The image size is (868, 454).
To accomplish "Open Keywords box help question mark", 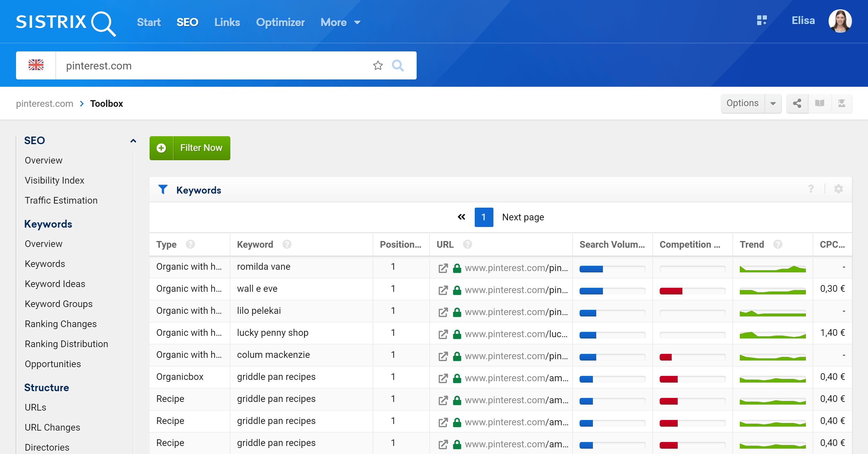I will (811, 189).
